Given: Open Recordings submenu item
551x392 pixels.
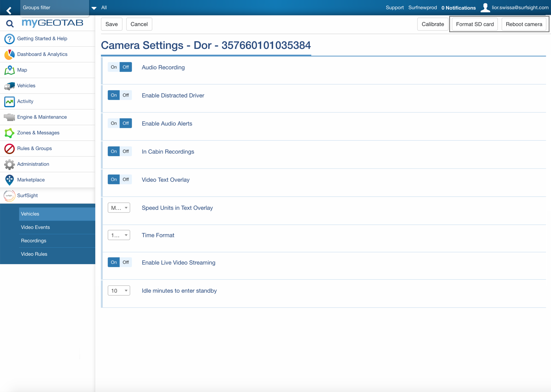Looking at the screenshot, I should pyautogui.click(x=57, y=241).
